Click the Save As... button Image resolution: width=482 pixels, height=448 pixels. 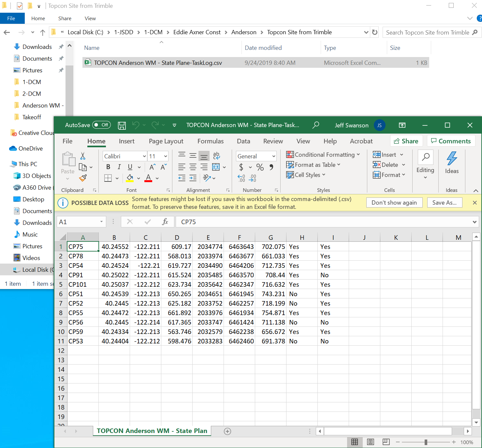[444, 203]
